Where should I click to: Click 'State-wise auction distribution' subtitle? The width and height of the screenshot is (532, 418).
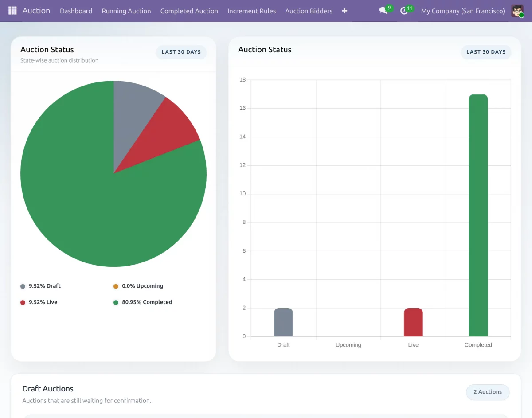click(59, 60)
